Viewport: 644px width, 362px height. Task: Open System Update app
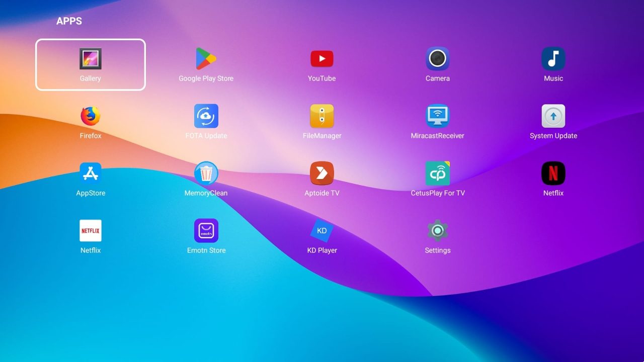[x=553, y=117]
